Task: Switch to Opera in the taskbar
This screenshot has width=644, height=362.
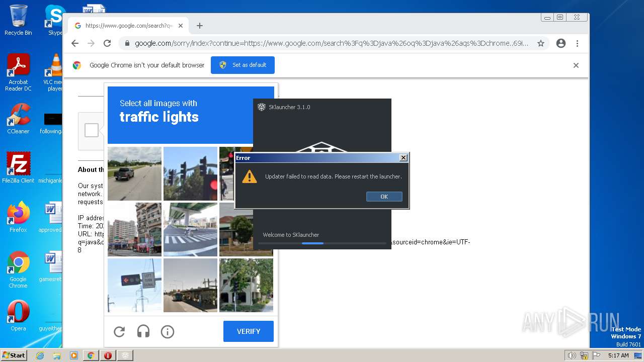Action: coord(108,355)
